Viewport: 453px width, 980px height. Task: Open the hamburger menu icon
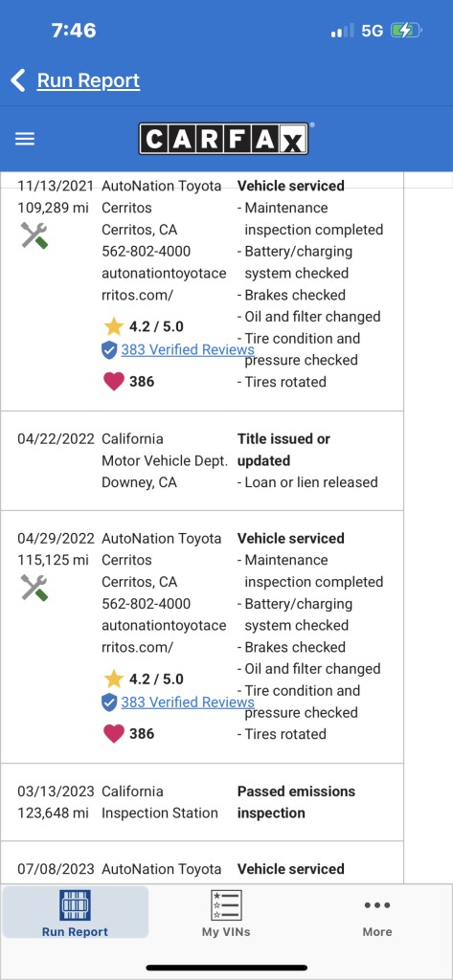tap(25, 139)
